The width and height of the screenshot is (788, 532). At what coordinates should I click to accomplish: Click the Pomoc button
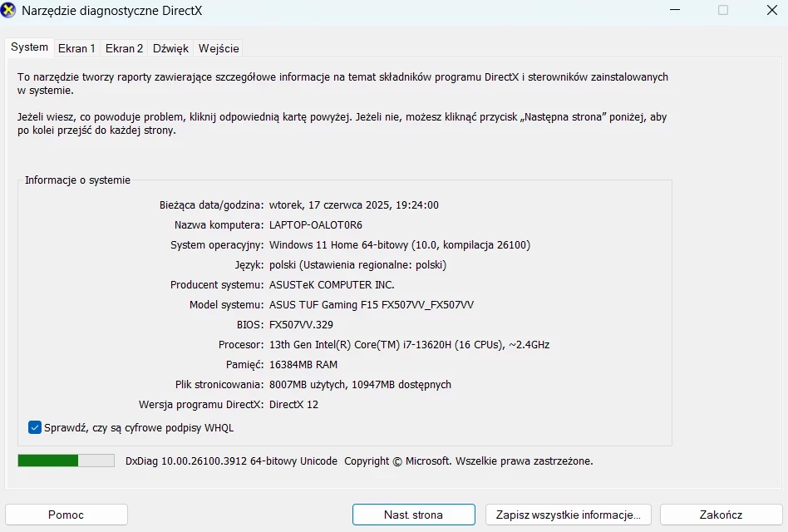66,515
